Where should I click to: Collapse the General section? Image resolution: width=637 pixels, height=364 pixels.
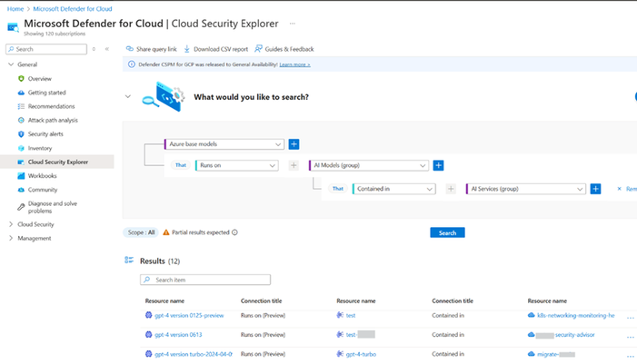(11, 64)
